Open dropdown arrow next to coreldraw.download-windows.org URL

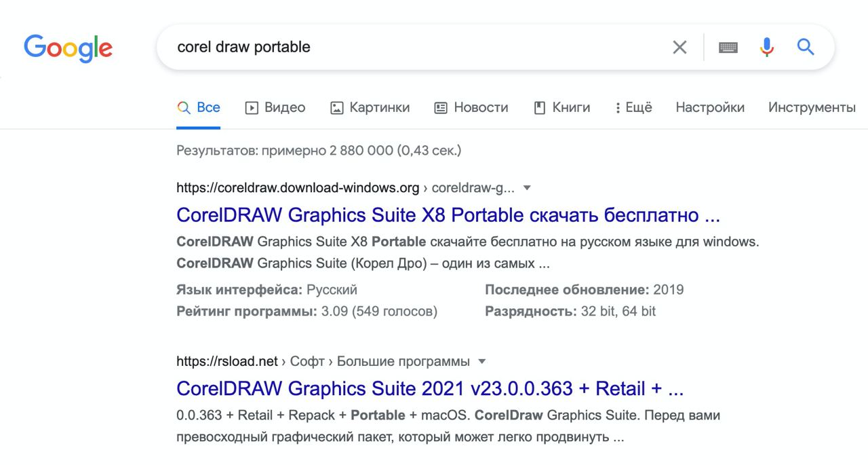pyautogui.click(x=528, y=188)
